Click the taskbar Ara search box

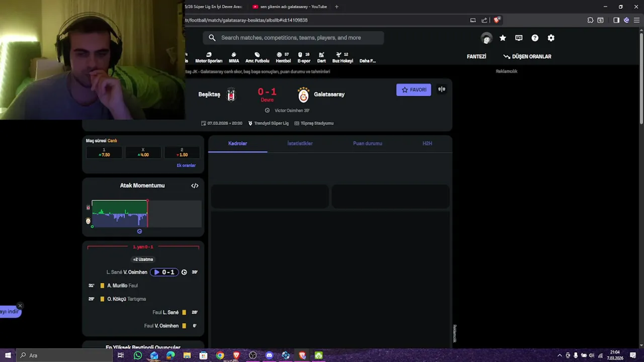(64, 355)
